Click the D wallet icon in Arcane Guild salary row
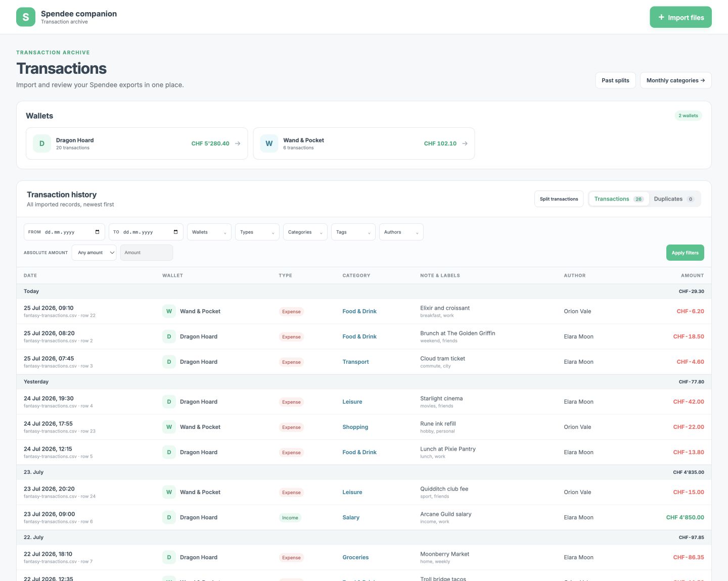This screenshot has width=728, height=581. 169,517
